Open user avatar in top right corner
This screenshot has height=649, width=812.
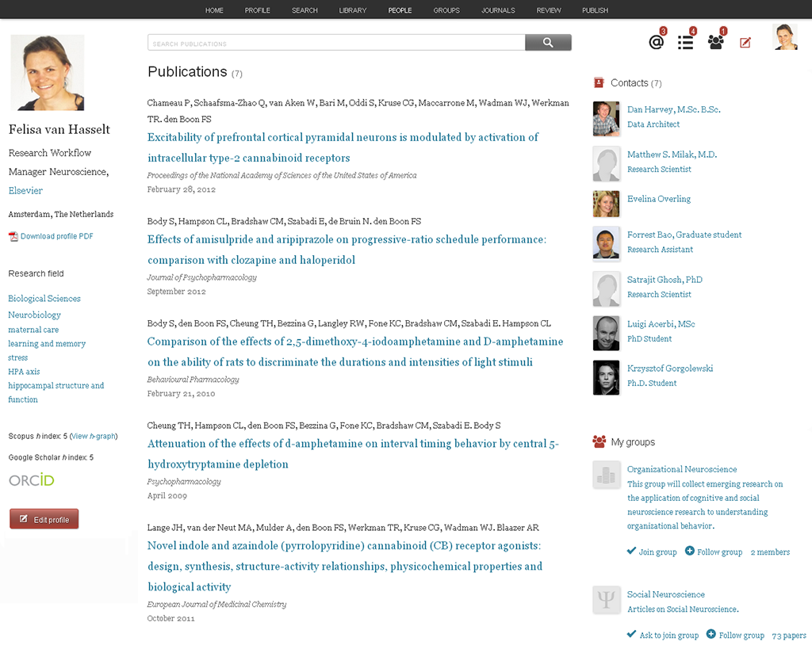785,37
